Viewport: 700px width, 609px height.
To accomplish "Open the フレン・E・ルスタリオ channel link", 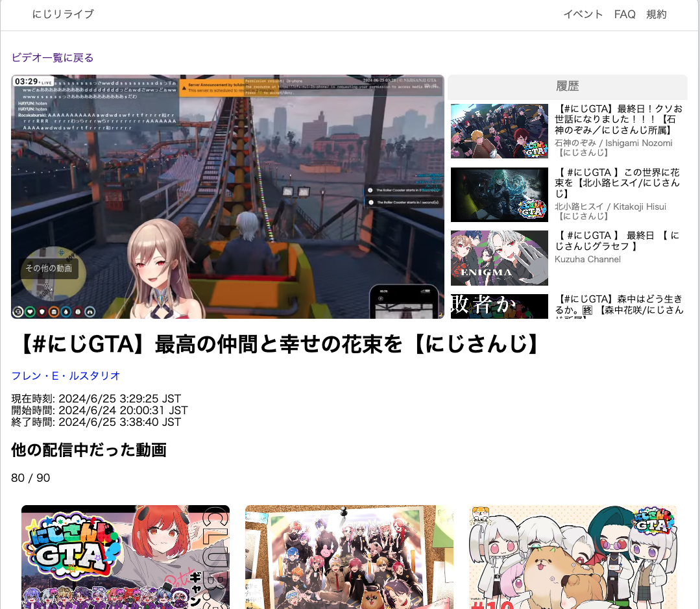I will tap(66, 376).
